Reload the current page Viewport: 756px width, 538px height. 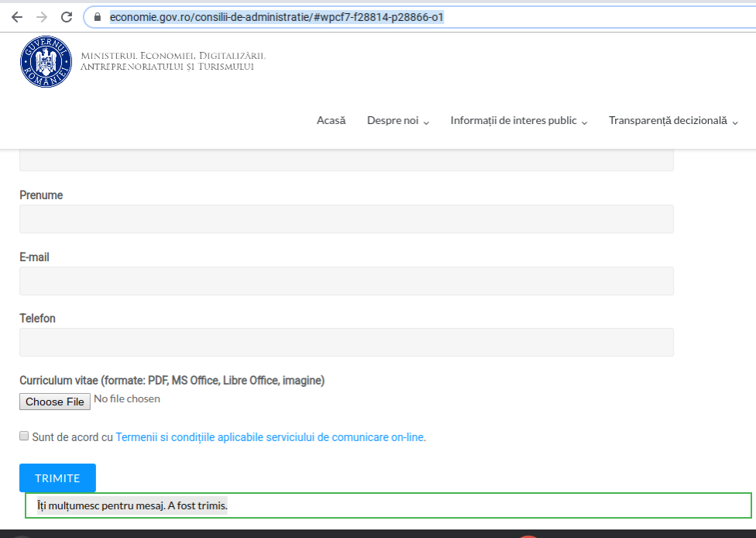click(x=67, y=16)
